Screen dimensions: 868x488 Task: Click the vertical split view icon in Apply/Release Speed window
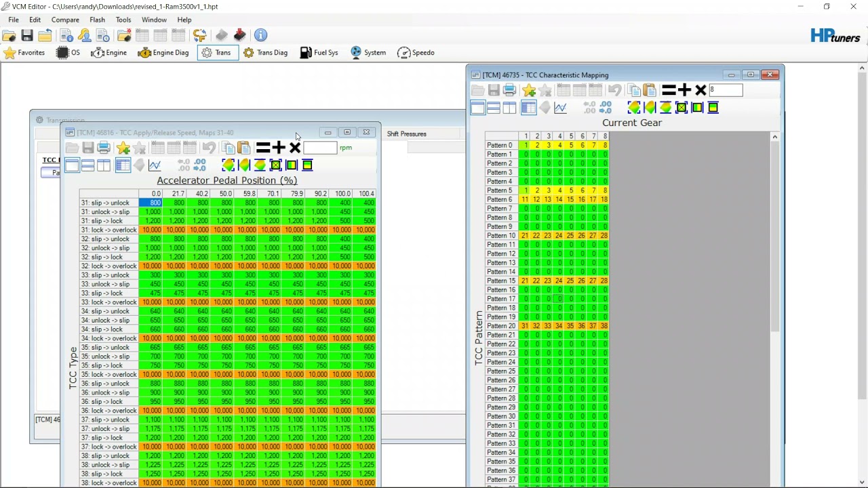pos(104,165)
